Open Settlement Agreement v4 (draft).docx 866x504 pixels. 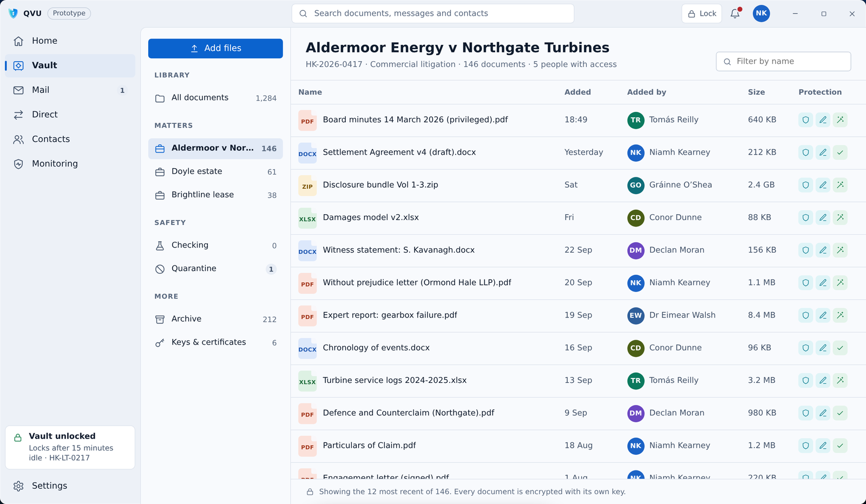tap(399, 152)
